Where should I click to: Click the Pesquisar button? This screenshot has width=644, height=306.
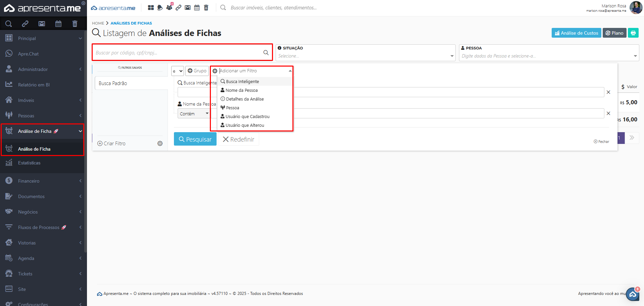[x=195, y=139]
